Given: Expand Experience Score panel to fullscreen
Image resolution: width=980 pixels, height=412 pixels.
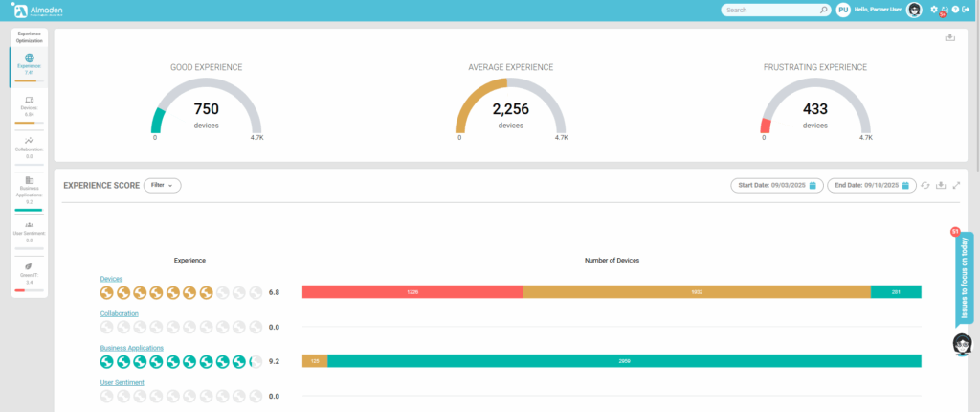Looking at the screenshot, I should 956,185.
